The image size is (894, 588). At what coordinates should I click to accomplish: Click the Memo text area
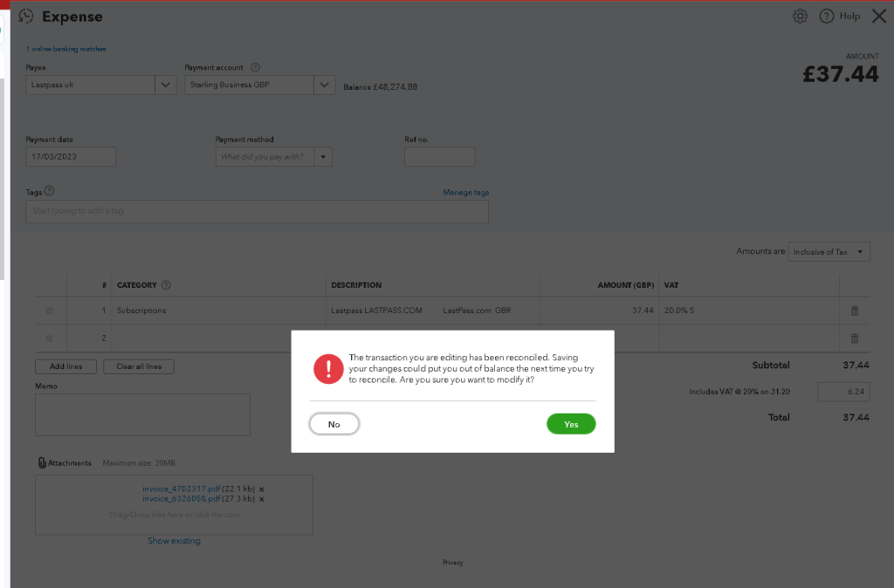(142, 414)
